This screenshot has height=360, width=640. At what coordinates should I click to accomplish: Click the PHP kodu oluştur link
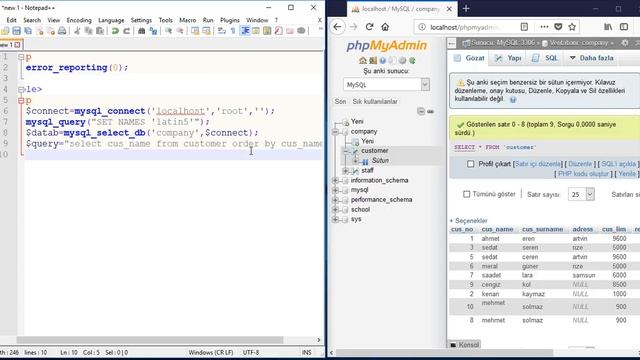pyautogui.click(x=583, y=173)
